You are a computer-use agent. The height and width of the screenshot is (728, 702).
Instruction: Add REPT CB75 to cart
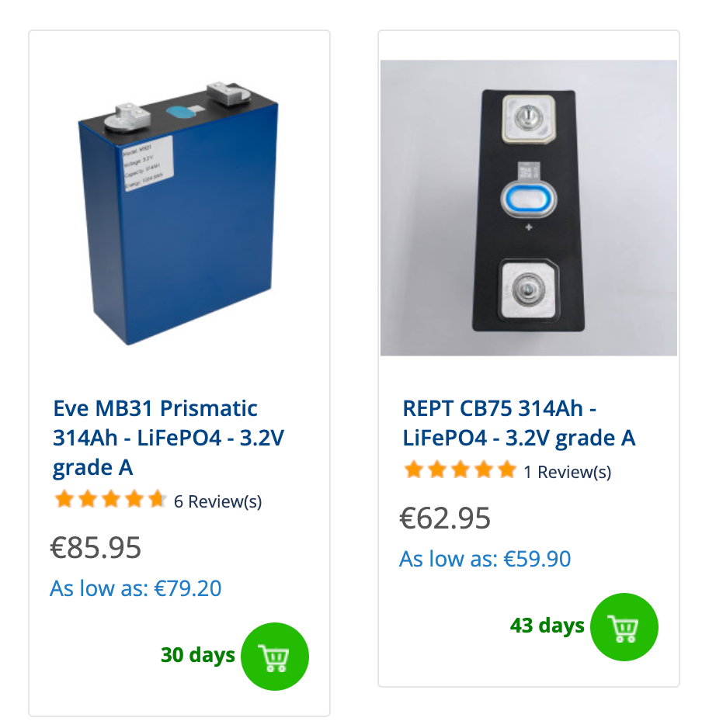click(x=624, y=627)
